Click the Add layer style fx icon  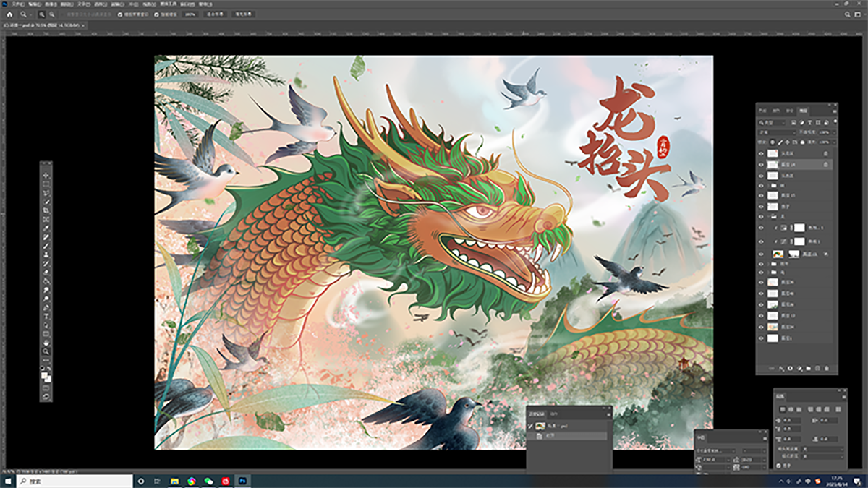click(781, 368)
